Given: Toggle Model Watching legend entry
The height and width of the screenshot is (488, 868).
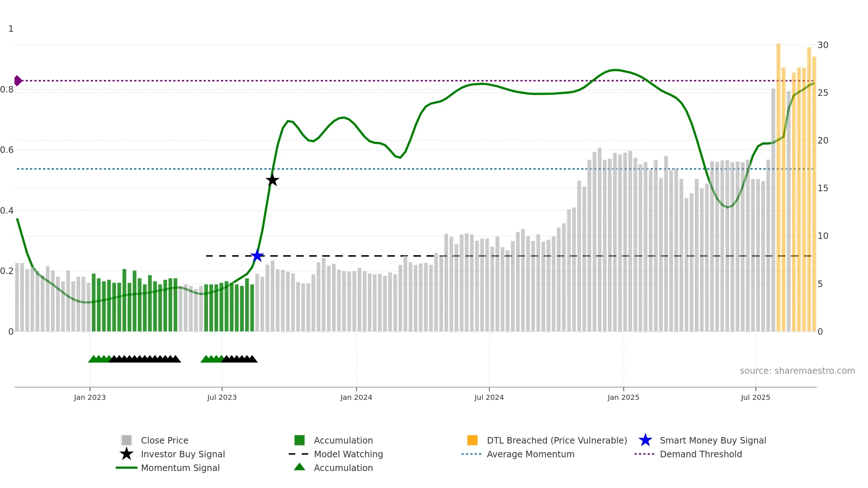Looking at the screenshot, I should pos(336,454).
